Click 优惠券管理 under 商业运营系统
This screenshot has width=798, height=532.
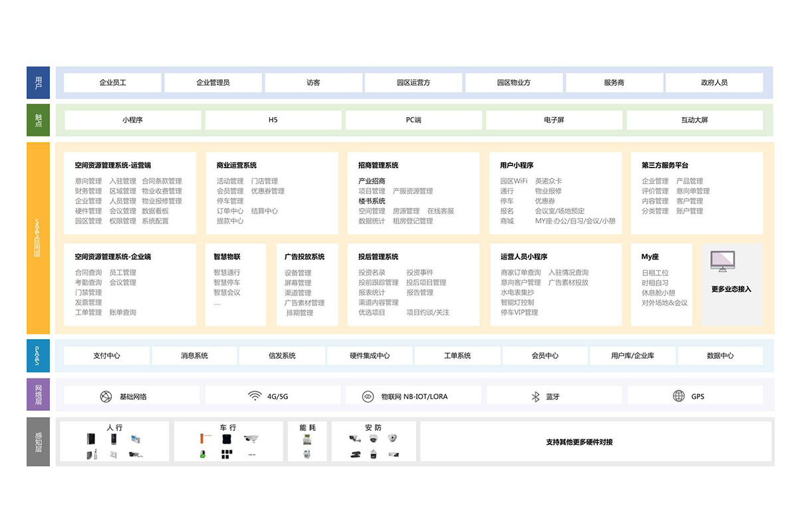click(267, 191)
